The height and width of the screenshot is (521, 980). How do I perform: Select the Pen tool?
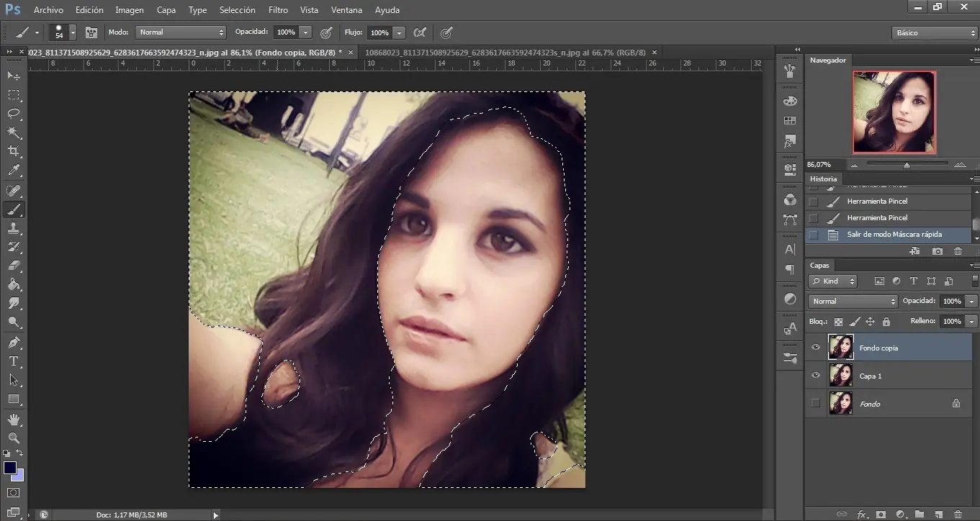coord(14,342)
